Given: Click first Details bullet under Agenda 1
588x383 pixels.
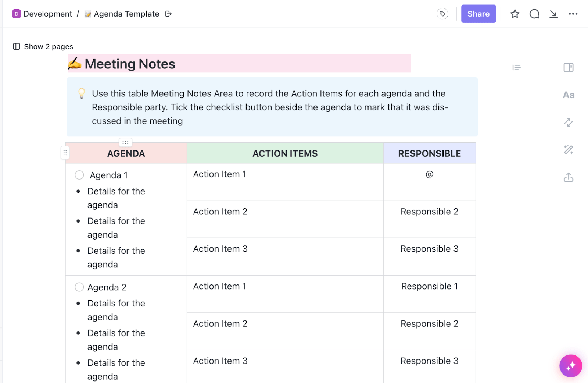Looking at the screenshot, I should pos(116,198).
